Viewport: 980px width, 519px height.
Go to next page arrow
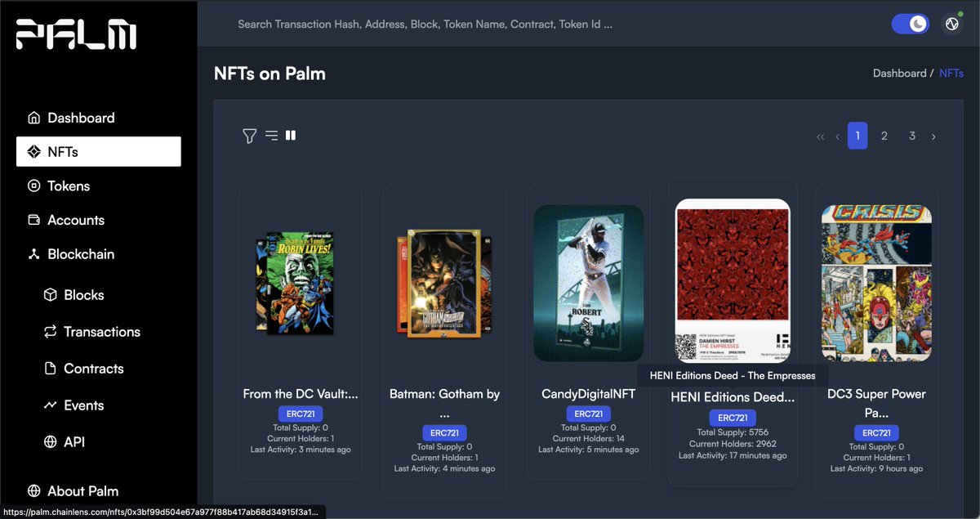933,136
